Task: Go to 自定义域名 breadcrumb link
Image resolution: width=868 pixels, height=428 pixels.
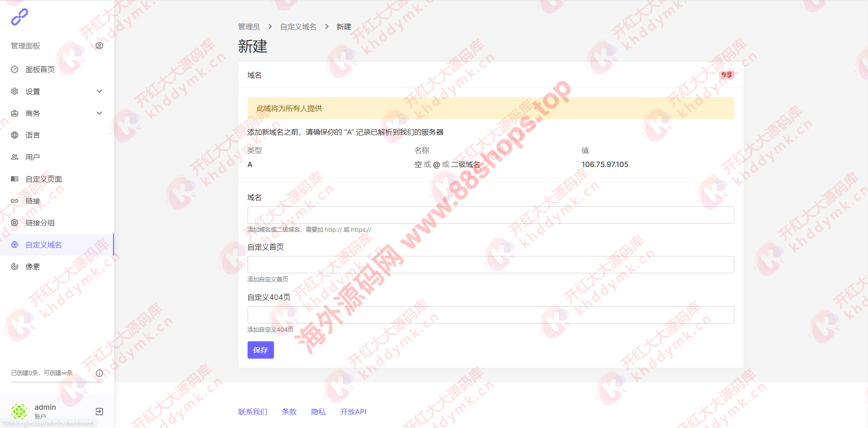Action: pos(298,27)
